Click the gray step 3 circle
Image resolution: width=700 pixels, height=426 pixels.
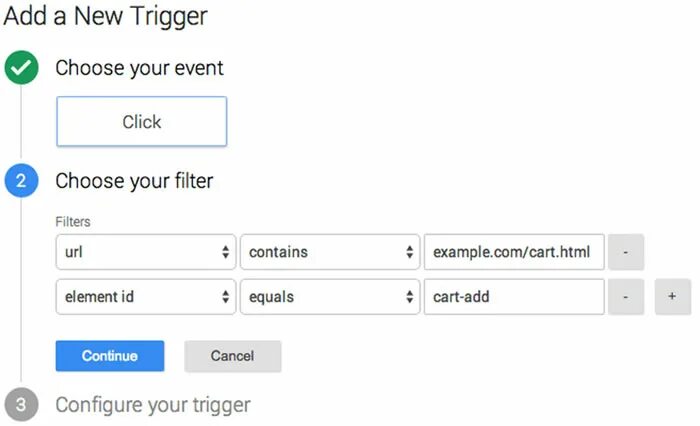(x=21, y=405)
